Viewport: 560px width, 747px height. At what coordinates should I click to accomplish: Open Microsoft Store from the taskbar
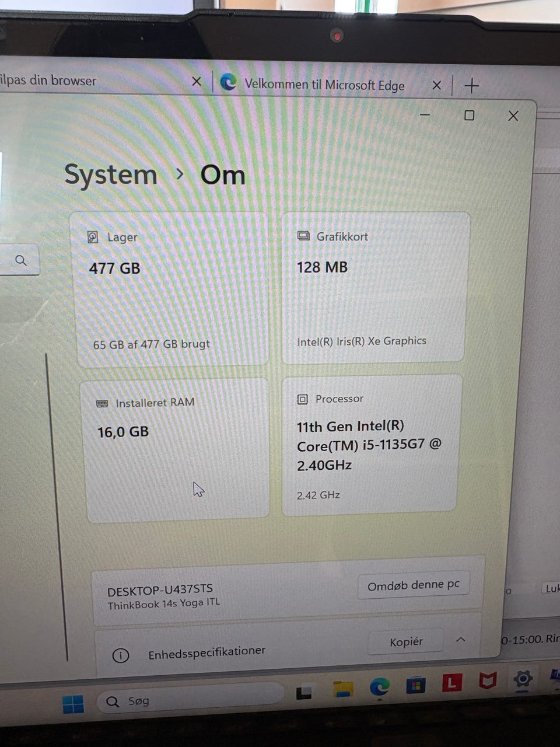(x=415, y=684)
